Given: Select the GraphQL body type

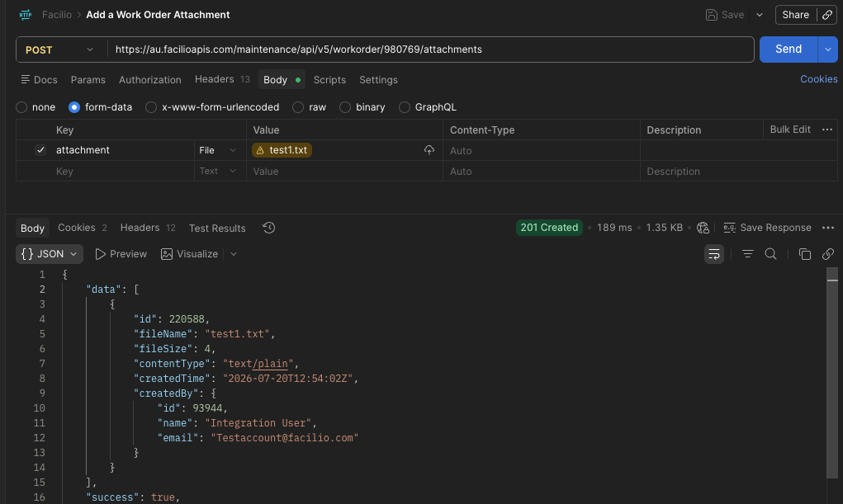Looking at the screenshot, I should pyautogui.click(x=405, y=107).
